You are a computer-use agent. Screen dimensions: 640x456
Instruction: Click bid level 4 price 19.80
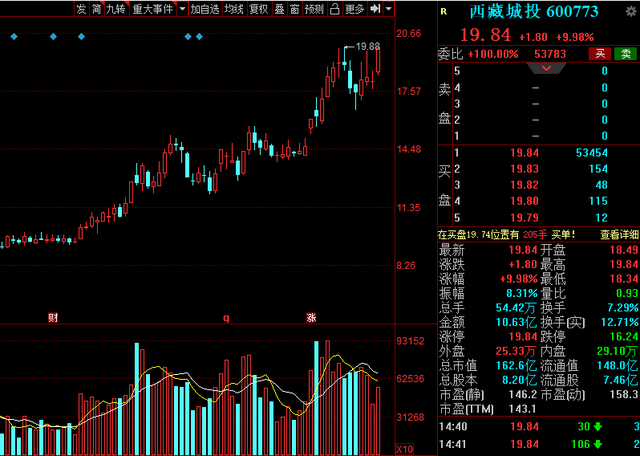click(524, 201)
